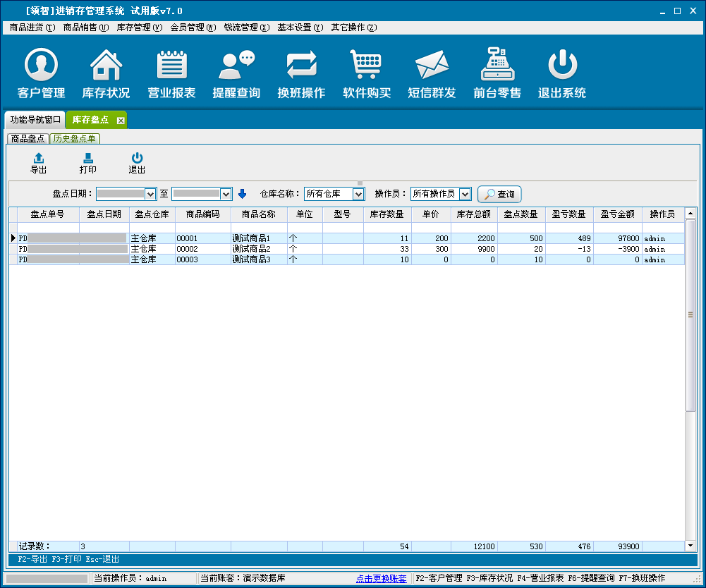Open the 库存管理 menu

[139, 27]
